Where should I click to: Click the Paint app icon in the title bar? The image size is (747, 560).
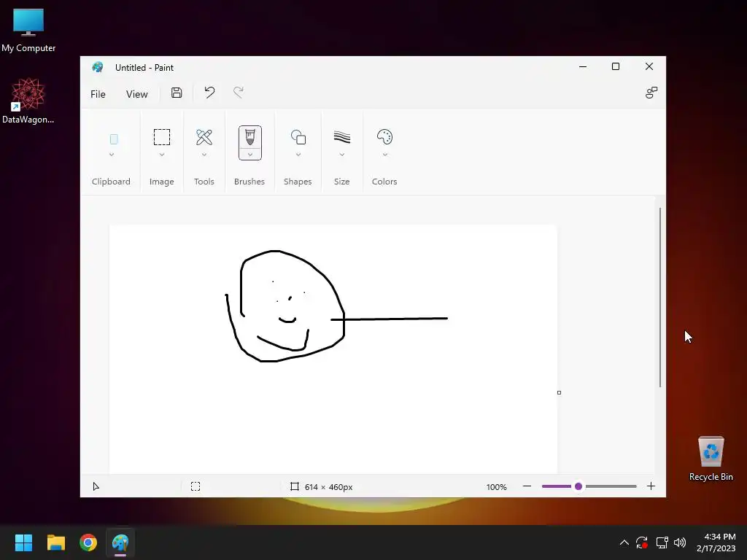click(x=98, y=67)
